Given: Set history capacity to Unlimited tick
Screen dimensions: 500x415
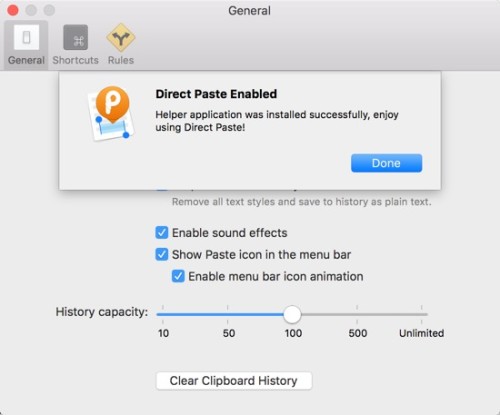Looking at the screenshot, I should click(422, 314).
